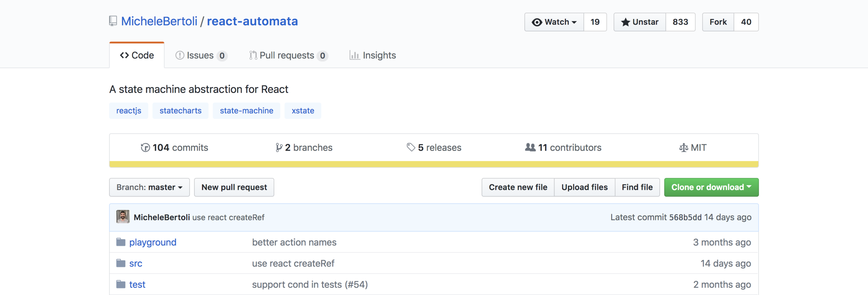
Task: Click Upload files button
Action: pos(585,187)
